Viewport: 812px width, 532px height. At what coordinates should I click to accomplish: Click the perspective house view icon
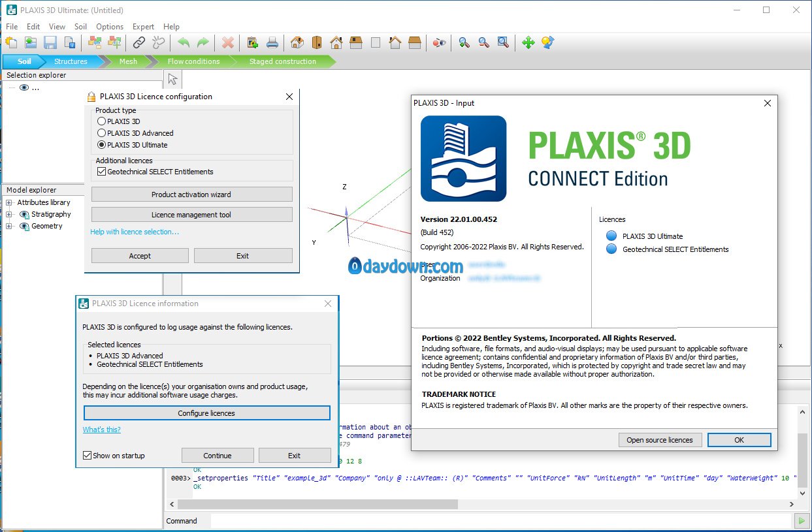297,42
